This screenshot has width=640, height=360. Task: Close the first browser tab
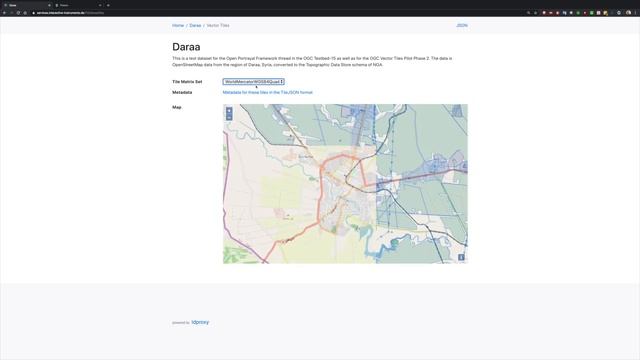pyautogui.click(x=49, y=5)
